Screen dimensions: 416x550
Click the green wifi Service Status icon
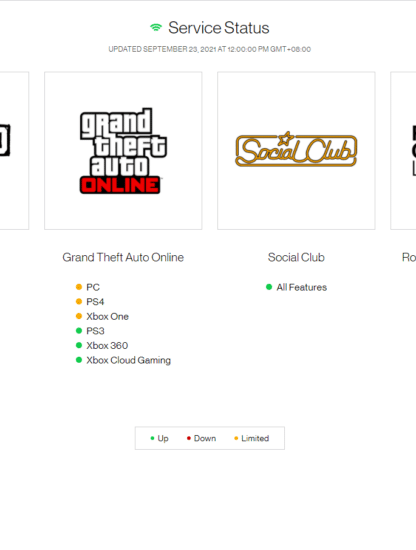(x=156, y=27)
